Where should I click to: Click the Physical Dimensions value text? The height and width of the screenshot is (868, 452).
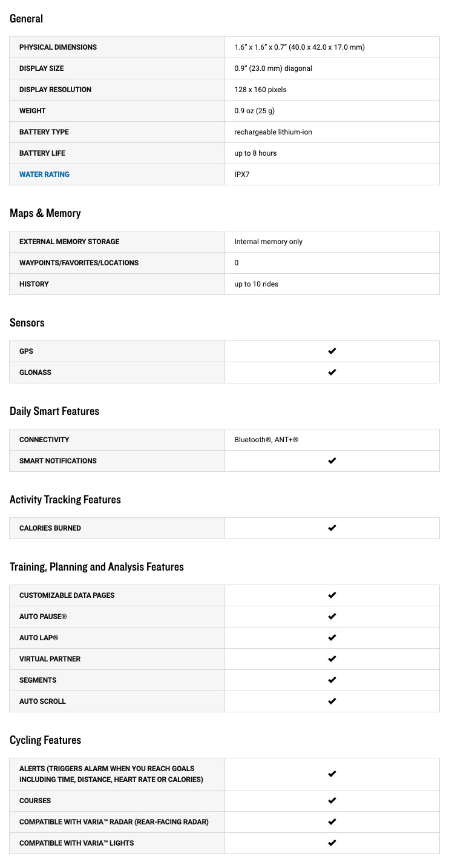(x=300, y=47)
